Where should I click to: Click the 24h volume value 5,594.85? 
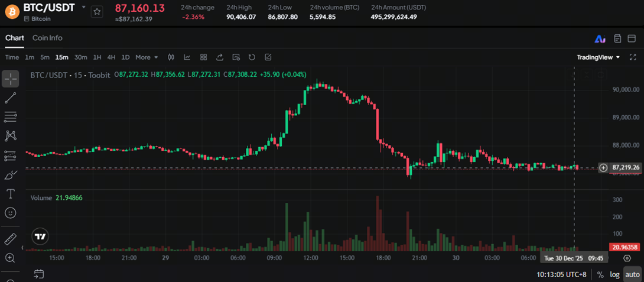[x=323, y=17]
